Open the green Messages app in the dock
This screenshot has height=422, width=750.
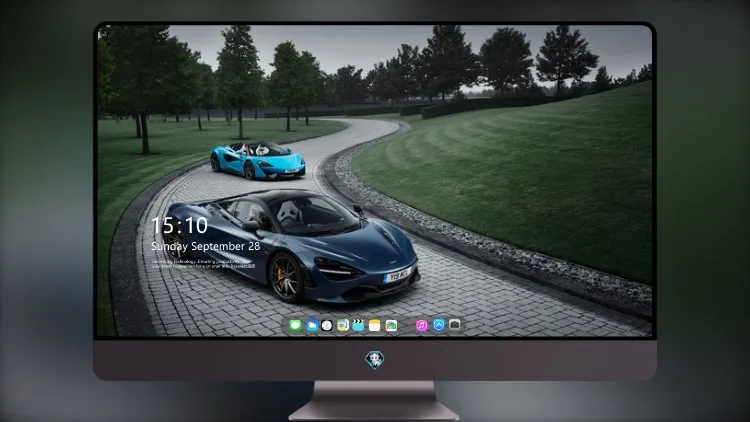click(x=295, y=326)
